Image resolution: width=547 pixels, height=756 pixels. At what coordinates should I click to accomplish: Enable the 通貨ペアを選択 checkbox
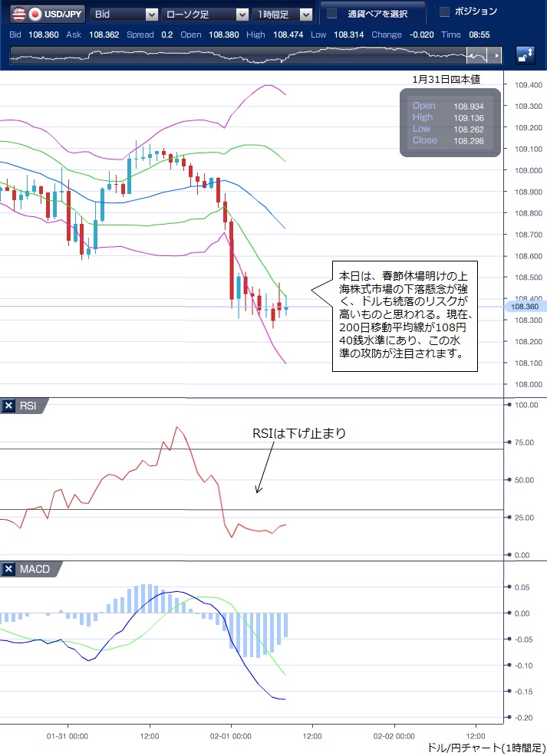point(331,14)
